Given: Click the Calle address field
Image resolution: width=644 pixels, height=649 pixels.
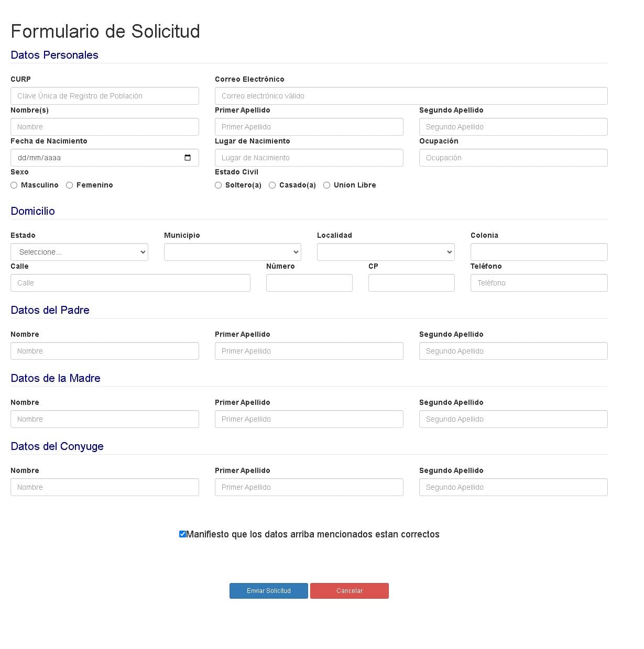Looking at the screenshot, I should tap(130, 283).
